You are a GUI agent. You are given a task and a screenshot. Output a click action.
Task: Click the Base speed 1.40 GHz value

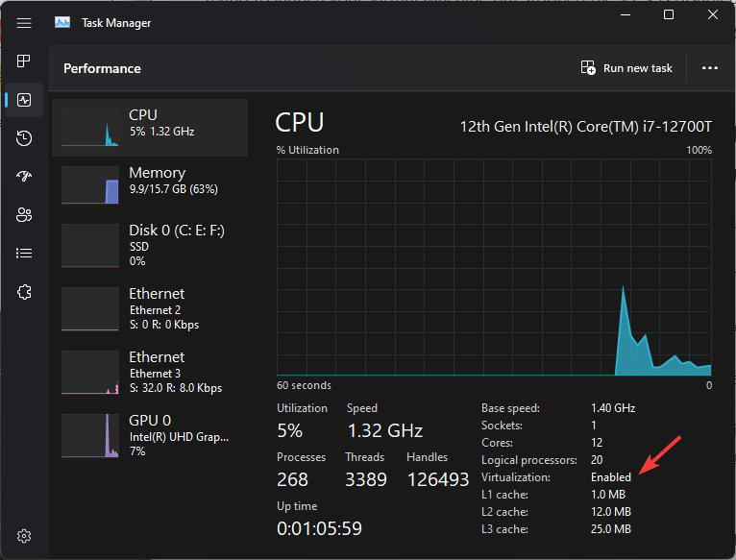(613, 408)
